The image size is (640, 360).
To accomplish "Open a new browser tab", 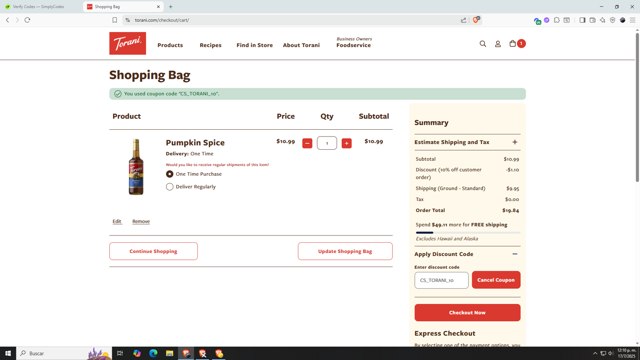I will point(171,7).
